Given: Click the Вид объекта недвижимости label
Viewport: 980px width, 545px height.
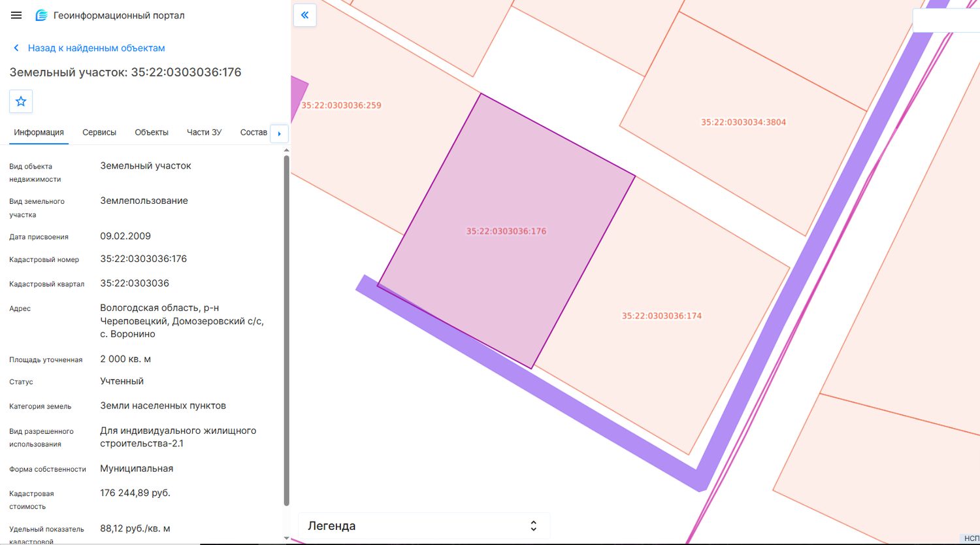Looking at the screenshot, I should [x=35, y=173].
